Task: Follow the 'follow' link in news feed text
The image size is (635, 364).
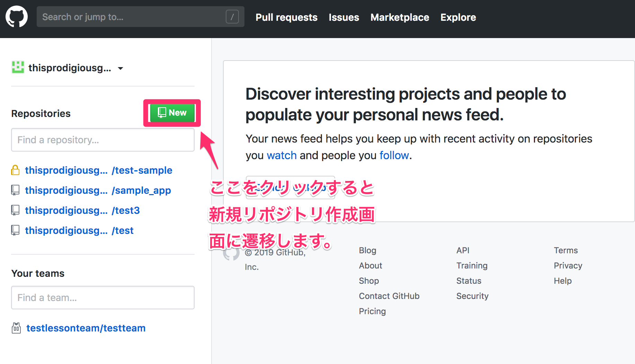Action: coord(394,155)
